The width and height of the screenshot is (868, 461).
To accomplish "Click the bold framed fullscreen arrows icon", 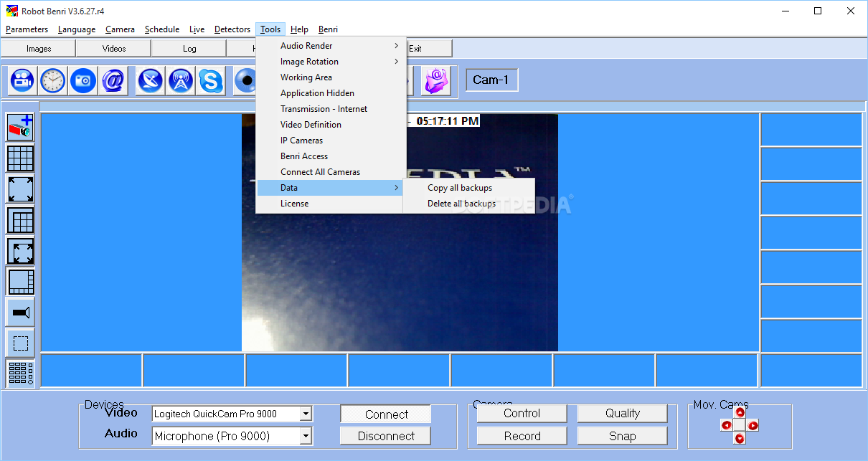I will (21, 251).
